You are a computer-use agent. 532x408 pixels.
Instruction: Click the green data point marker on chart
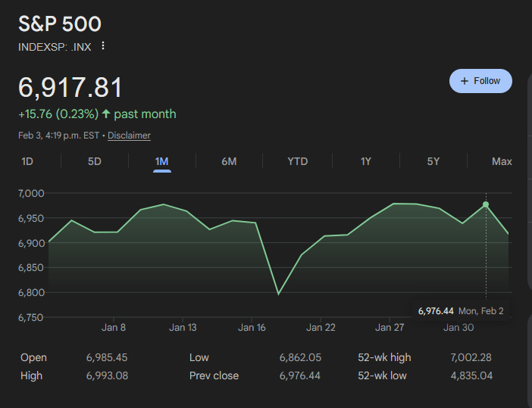486,204
